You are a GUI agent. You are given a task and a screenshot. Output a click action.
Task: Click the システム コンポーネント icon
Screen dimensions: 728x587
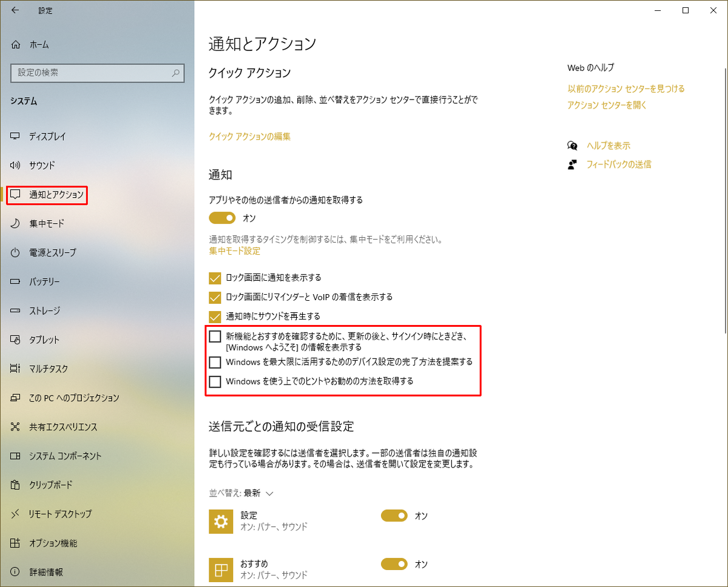(x=16, y=456)
